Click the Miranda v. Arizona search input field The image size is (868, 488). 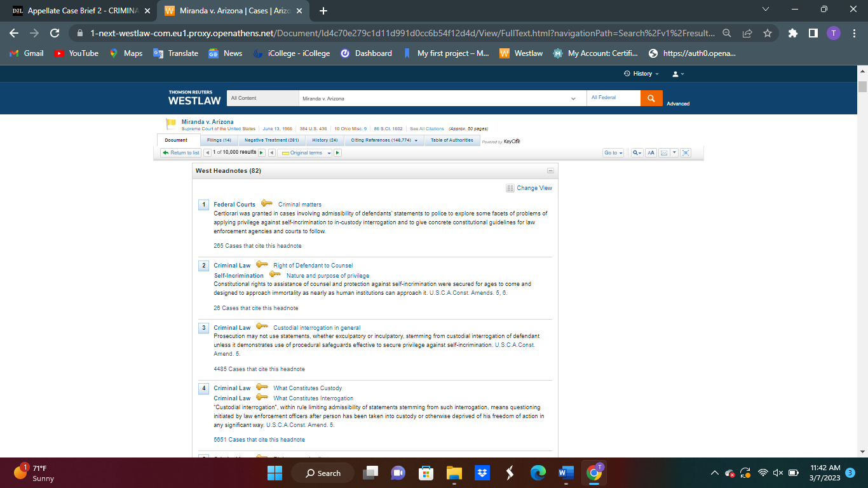[x=438, y=98]
